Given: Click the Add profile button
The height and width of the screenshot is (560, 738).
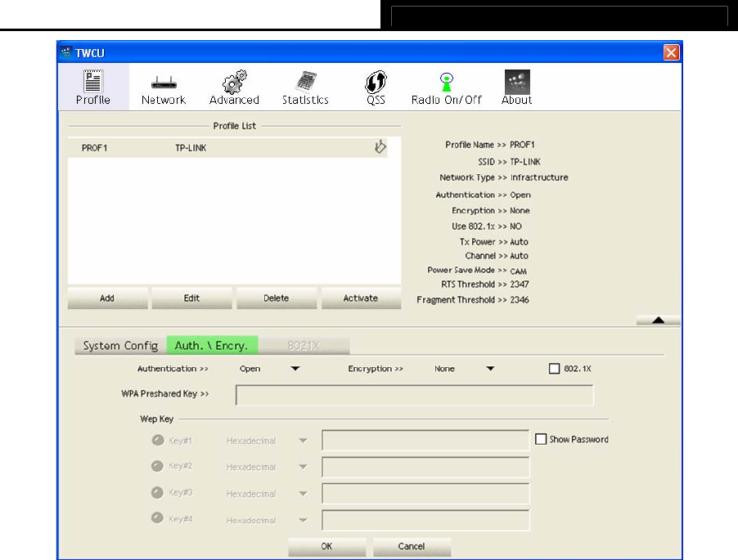Looking at the screenshot, I should pos(107,298).
